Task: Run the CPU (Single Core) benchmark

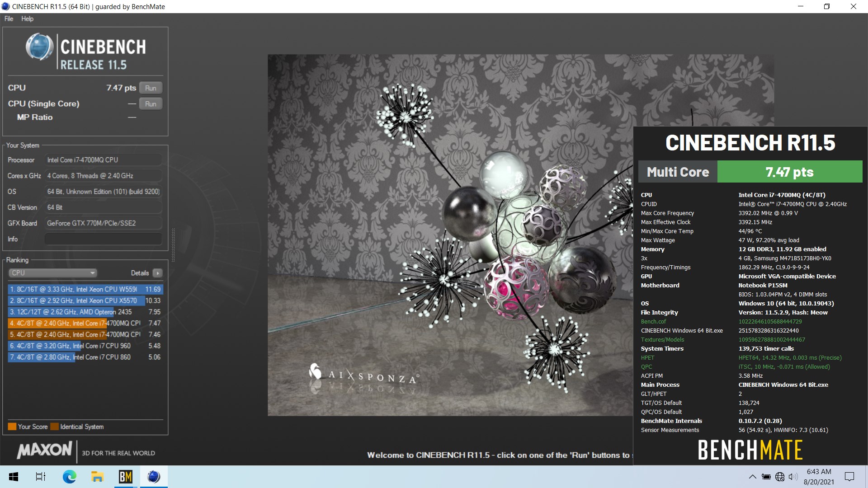Action: point(151,104)
